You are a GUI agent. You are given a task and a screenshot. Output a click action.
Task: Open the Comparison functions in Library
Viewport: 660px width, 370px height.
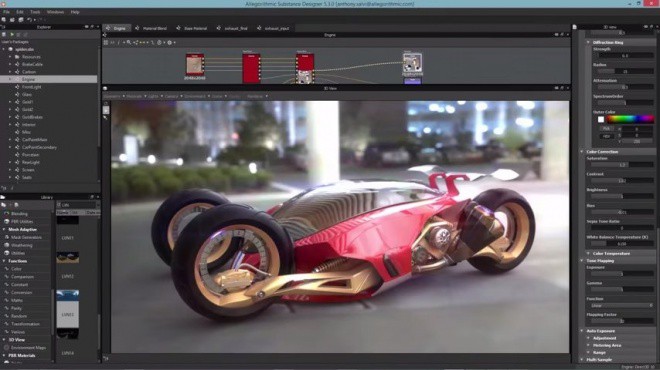(x=22, y=277)
